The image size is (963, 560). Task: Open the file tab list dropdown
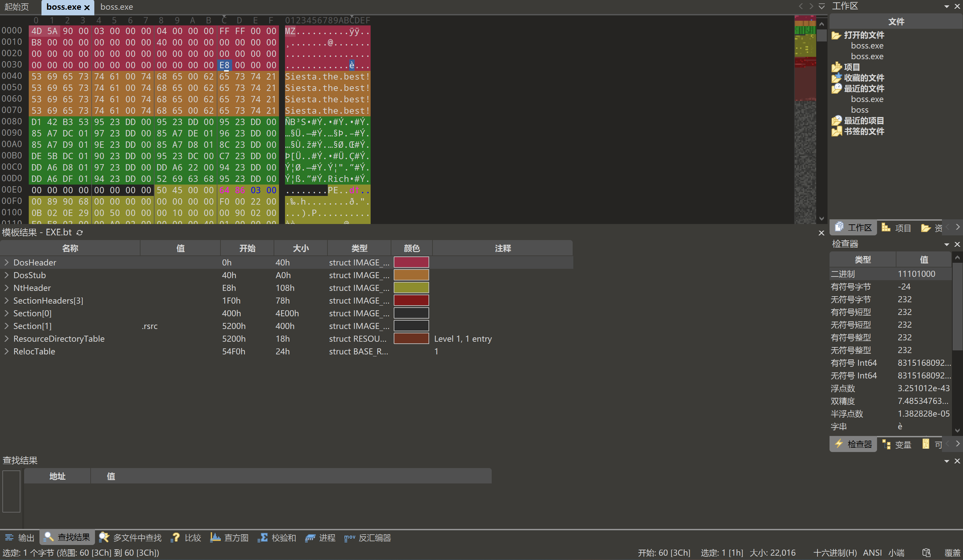pyautogui.click(x=822, y=6)
